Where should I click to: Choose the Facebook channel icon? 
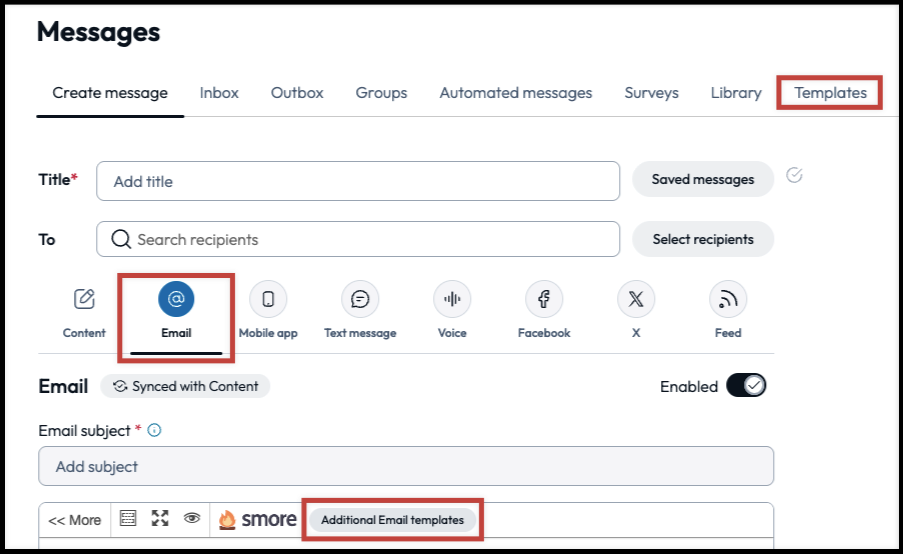(544, 299)
